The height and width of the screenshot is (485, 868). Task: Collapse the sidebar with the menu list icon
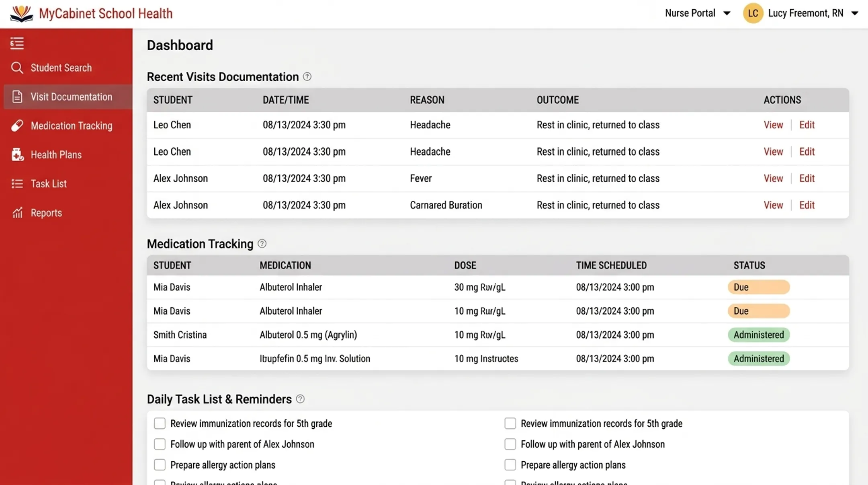click(17, 43)
